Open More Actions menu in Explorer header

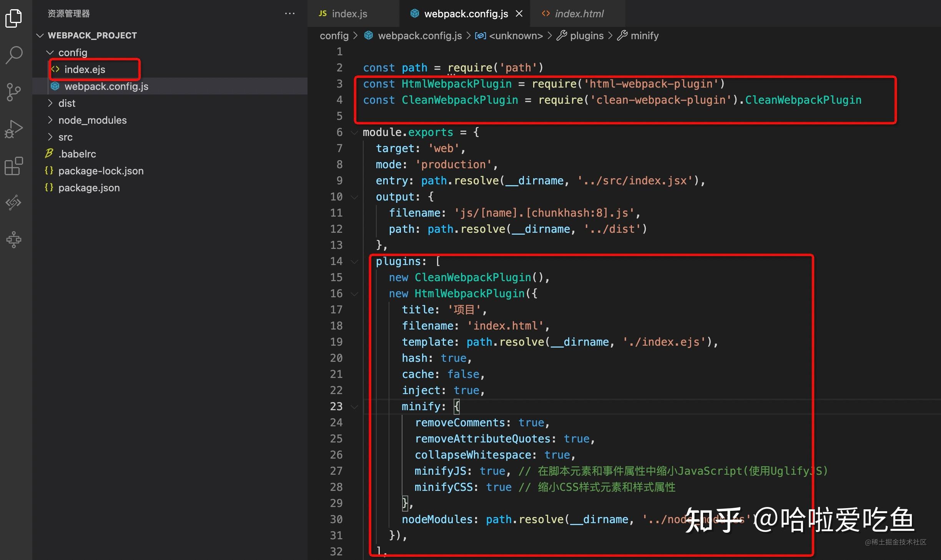[290, 13]
